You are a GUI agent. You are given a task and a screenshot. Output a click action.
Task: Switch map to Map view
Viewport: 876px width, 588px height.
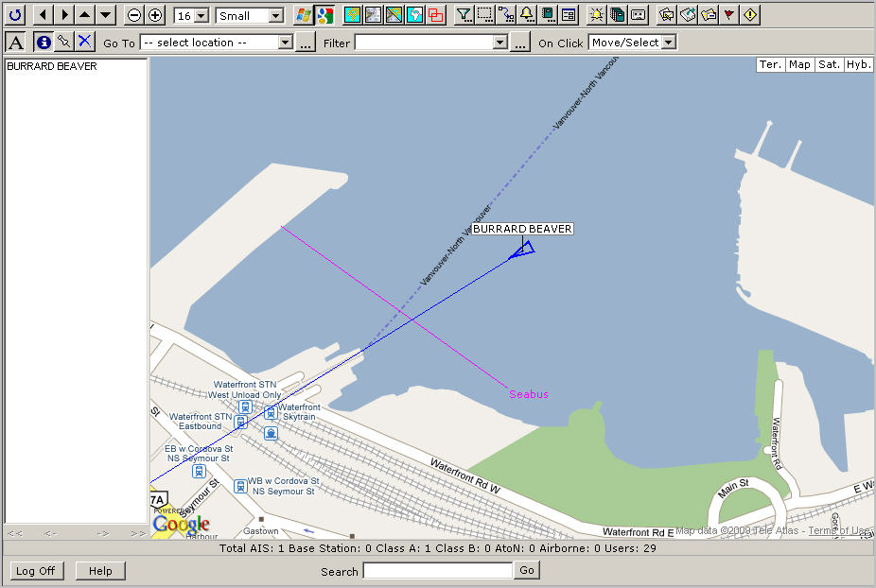(x=799, y=65)
